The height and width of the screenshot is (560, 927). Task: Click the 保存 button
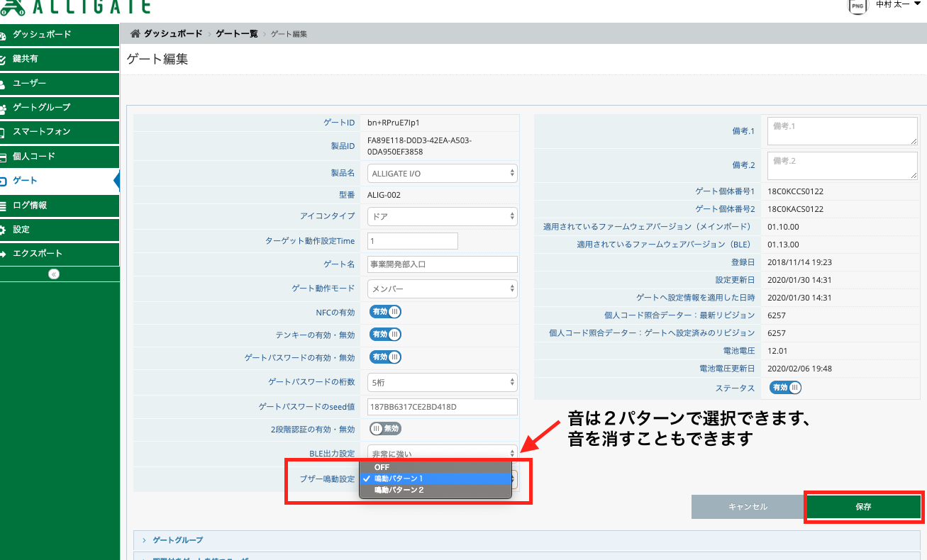click(x=863, y=507)
